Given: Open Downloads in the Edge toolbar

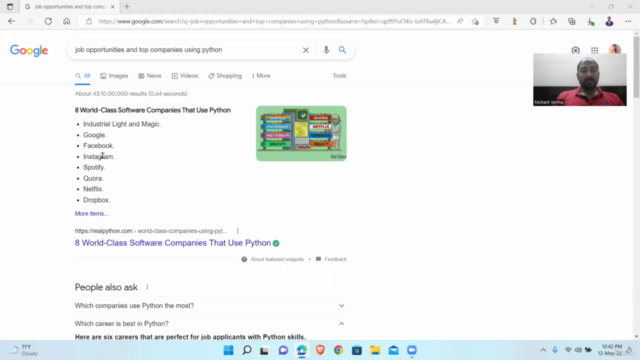Looking at the screenshot, I should point(590,22).
